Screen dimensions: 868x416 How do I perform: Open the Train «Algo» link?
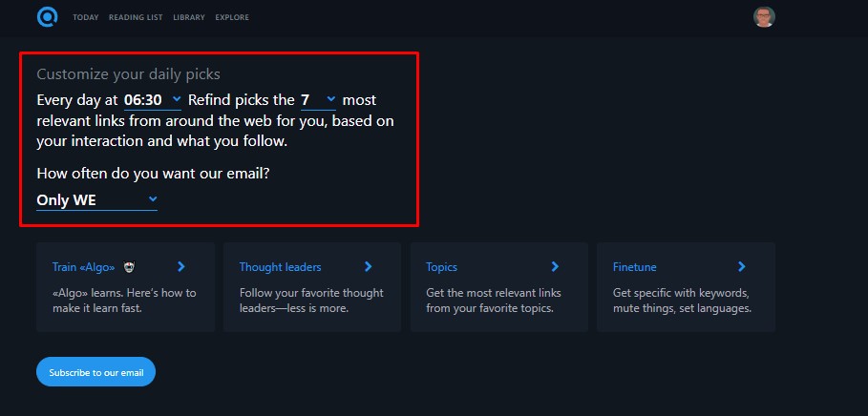pos(78,267)
